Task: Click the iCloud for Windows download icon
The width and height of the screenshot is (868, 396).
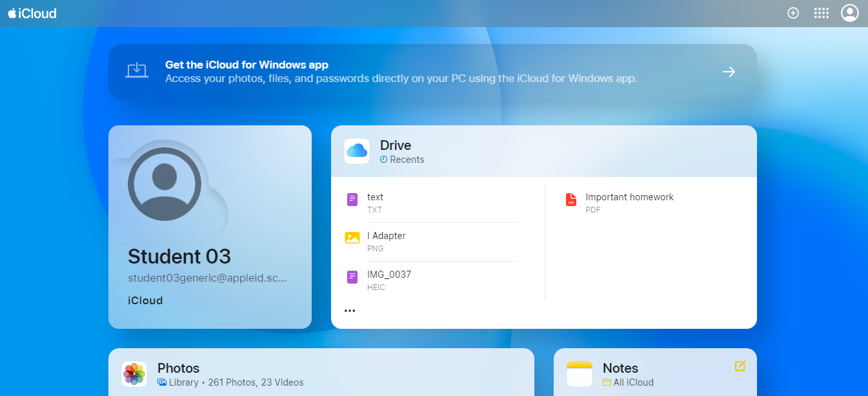Action: pyautogui.click(x=136, y=71)
